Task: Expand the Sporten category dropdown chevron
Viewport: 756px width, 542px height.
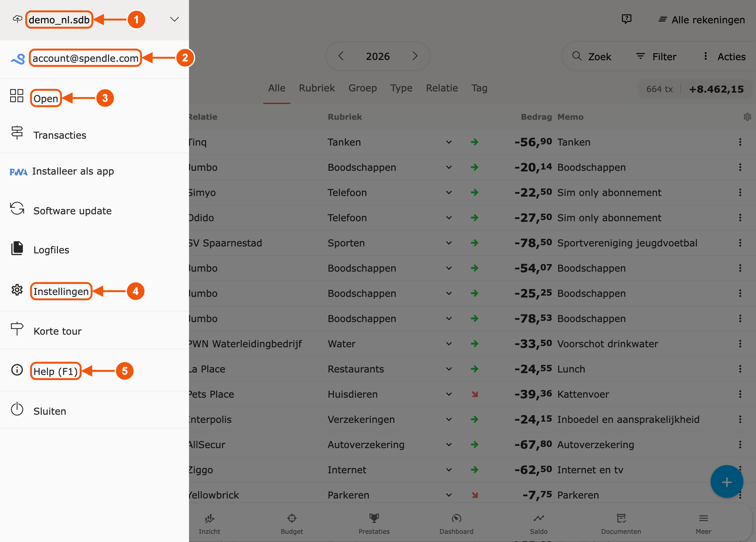Action: coord(449,243)
